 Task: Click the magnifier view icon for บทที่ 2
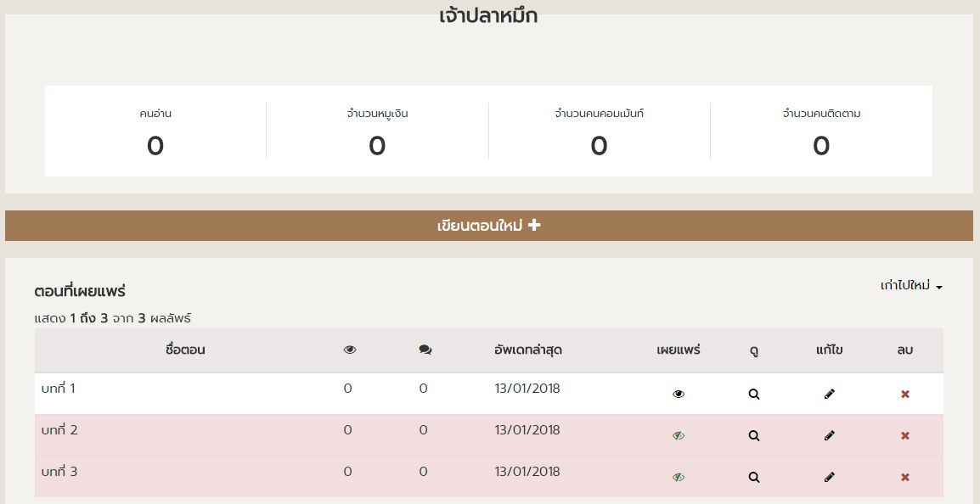(x=753, y=435)
